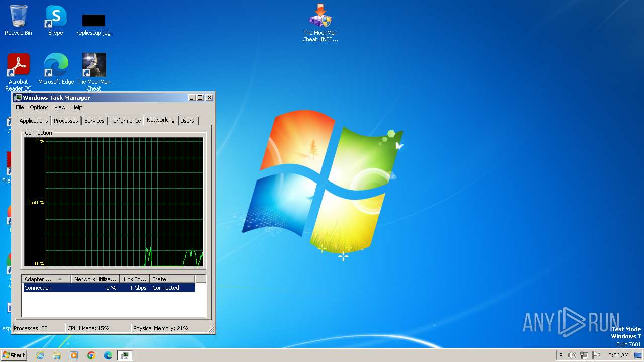Click the Task Manager taskbar button

click(x=125, y=355)
